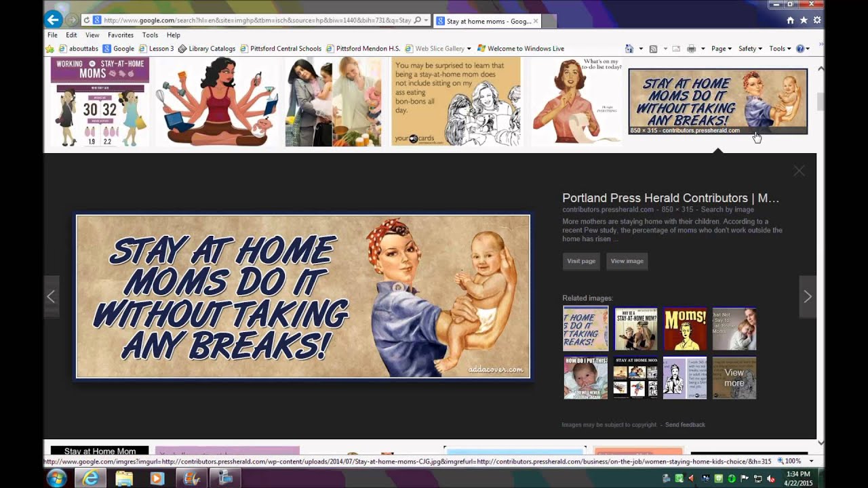Screen dimensions: 868x488
Task: Click the search magnifier in address bar
Action: (417, 20)
